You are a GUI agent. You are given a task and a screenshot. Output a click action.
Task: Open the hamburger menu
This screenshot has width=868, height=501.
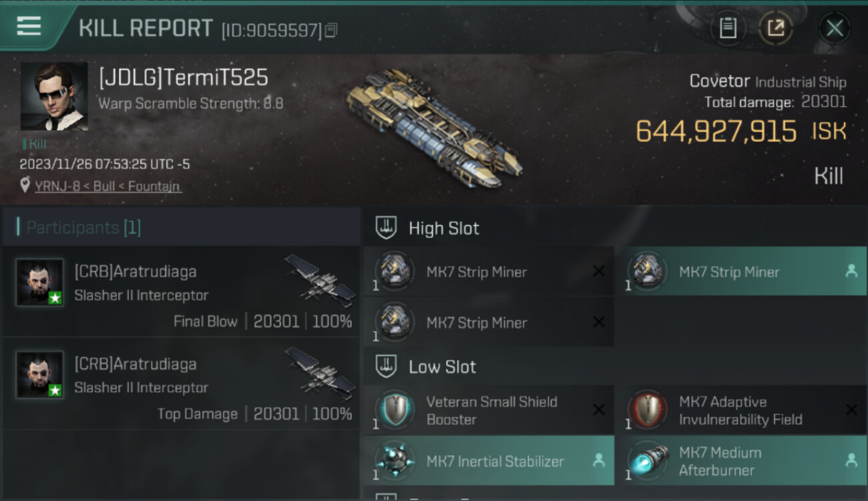29,27
